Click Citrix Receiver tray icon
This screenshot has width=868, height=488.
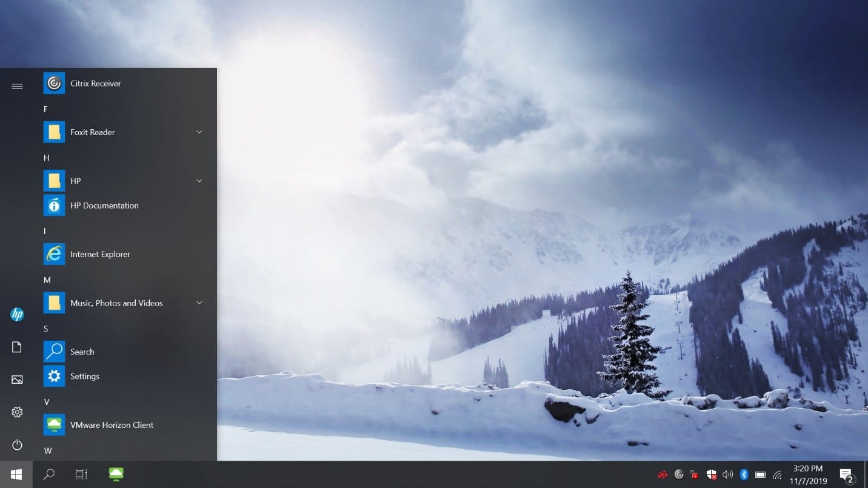679,474
